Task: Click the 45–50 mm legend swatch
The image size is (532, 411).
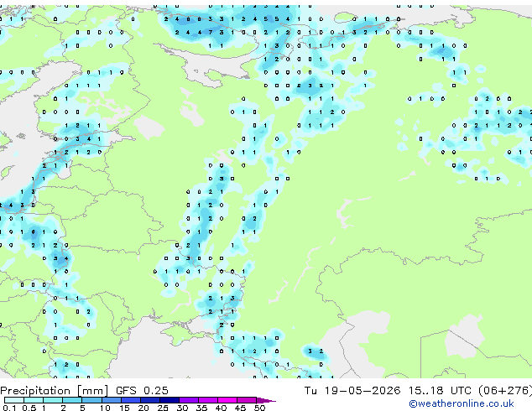Action: pyautogui.click(x=247, y=400)
